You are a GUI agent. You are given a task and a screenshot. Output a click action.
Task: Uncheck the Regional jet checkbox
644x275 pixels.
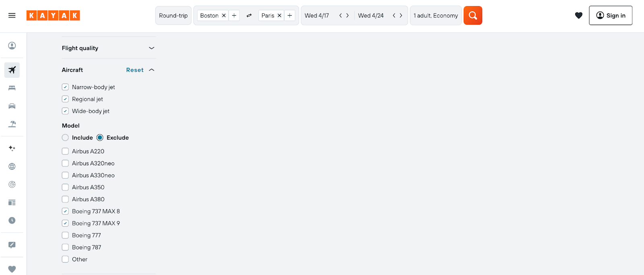pyautogui.click(x=65, y=99)
